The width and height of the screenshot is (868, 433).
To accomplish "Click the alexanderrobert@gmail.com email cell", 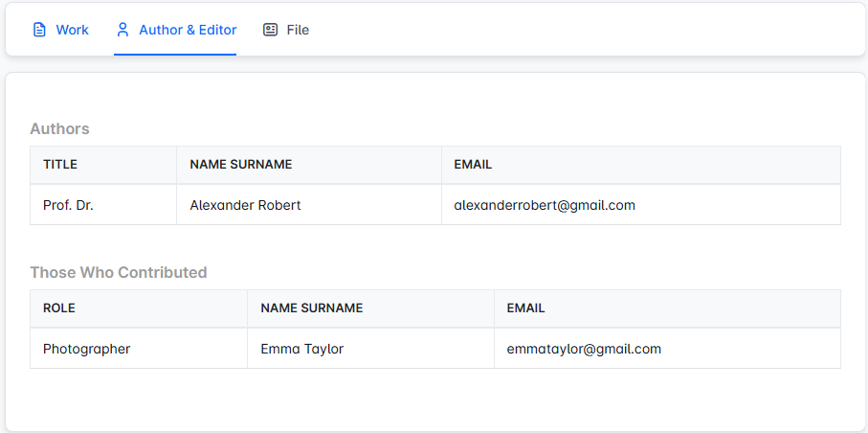I will coord(545,205).
